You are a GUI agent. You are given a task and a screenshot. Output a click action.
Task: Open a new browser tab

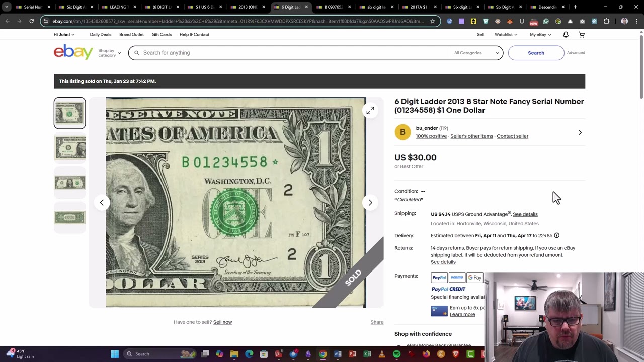click(x=575, y=7)
